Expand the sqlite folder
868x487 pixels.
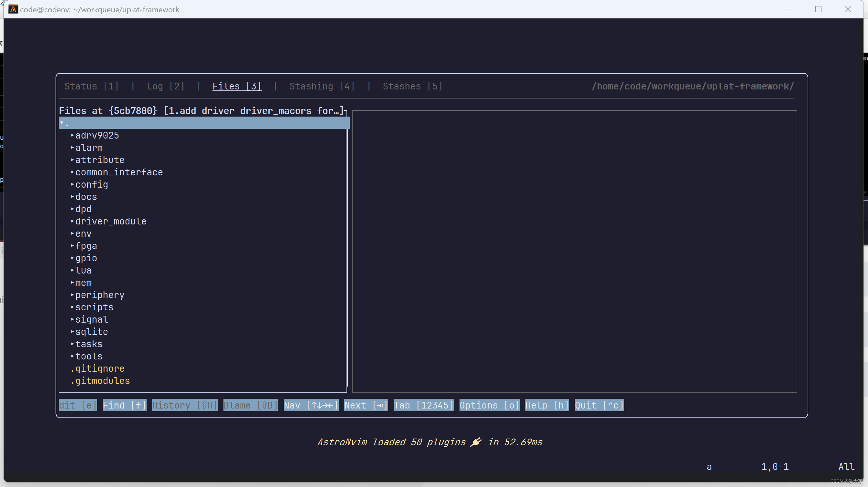point(91,332)
